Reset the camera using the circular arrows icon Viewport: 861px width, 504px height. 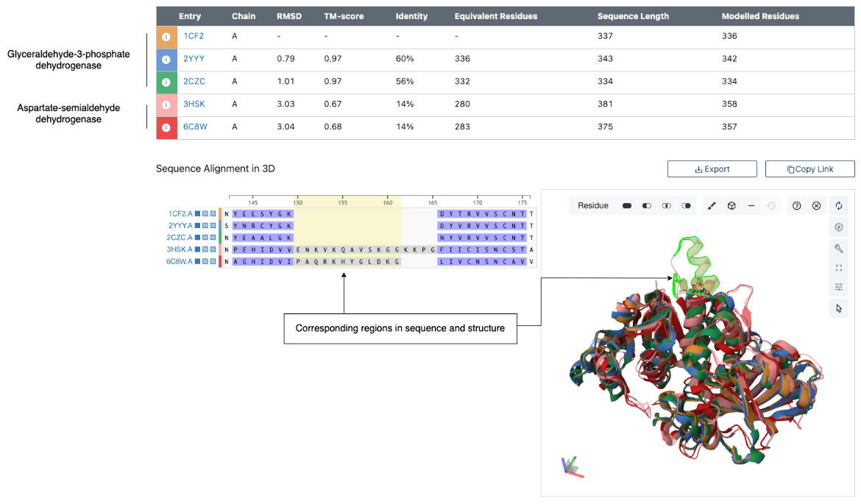click(839, 205)
